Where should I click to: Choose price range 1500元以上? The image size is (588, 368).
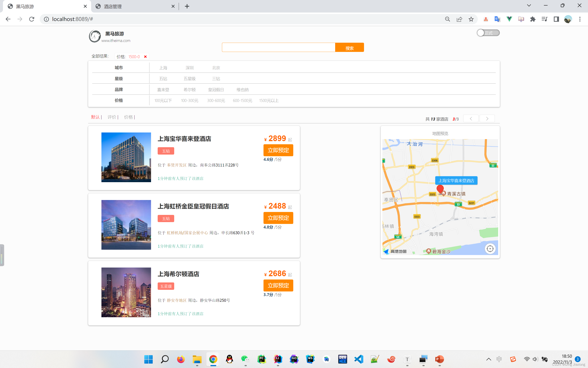click(269, 101)
